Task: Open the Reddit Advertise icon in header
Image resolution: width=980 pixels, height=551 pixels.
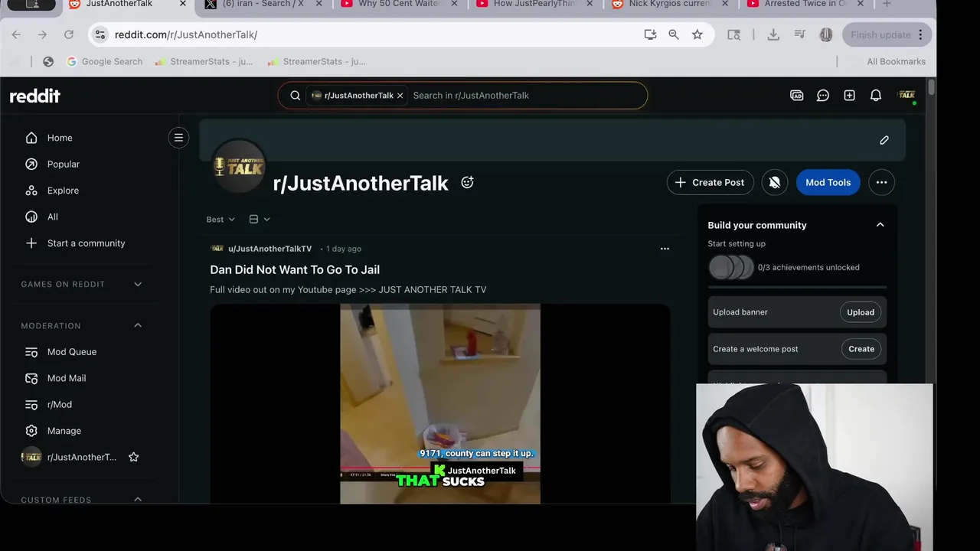Action: [796, 96]
